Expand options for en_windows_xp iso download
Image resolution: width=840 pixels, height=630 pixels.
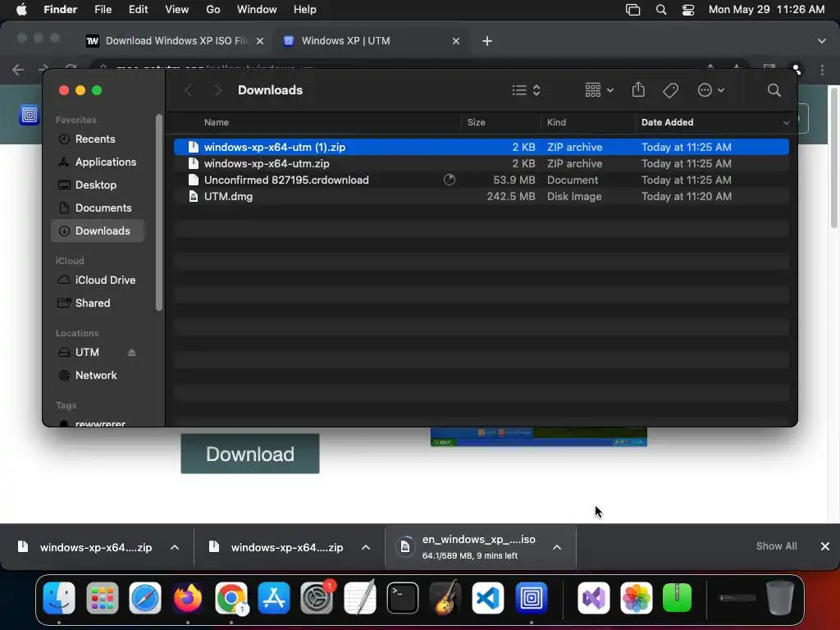tap(557, 547)
